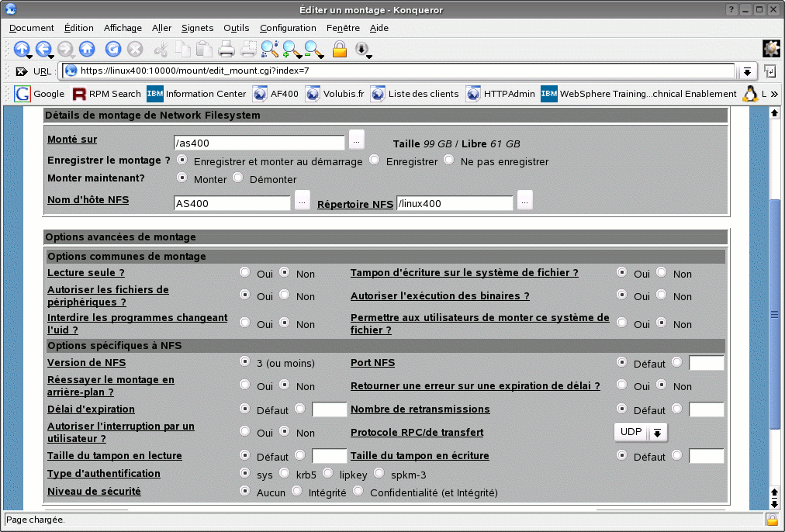Open the AF400 bookmark
The image size is (785, 532).
tap(275, 94)
